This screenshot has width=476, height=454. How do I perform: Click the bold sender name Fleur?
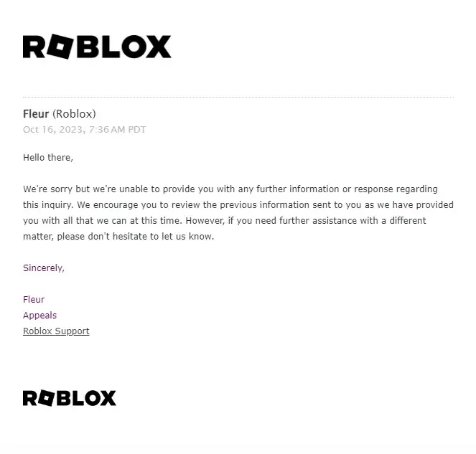tap(36, 114)
